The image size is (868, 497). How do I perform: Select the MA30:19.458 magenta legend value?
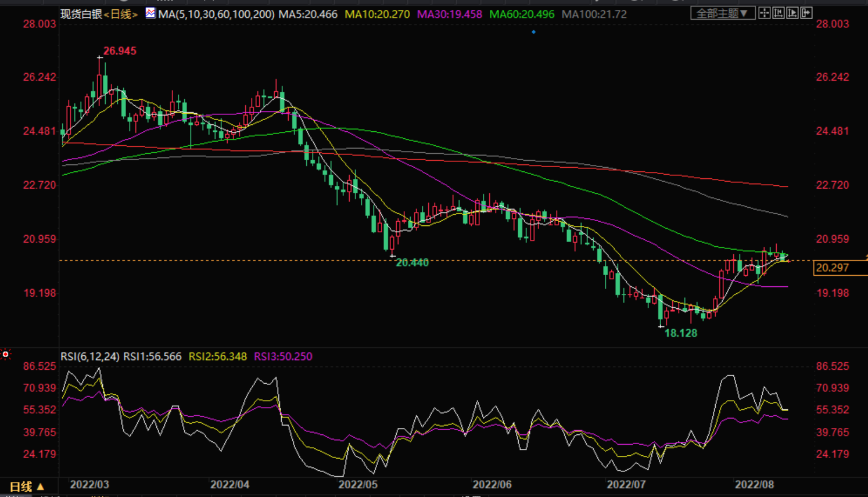(449, 14)
